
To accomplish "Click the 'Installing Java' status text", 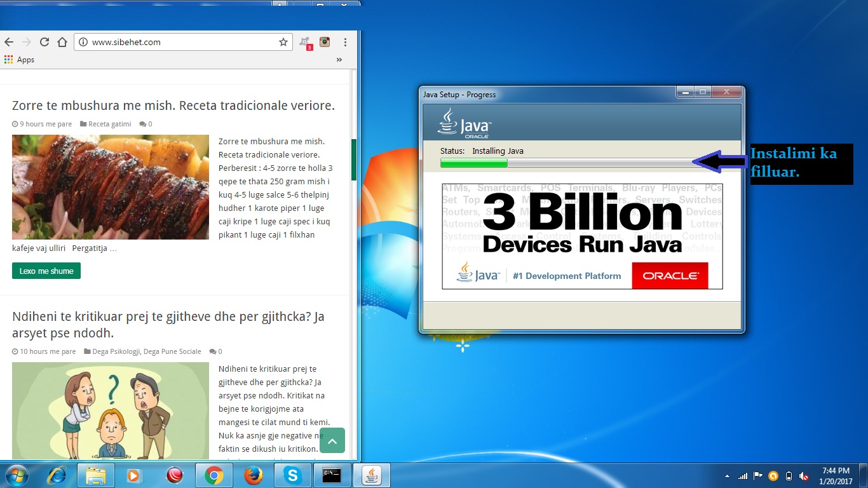I will pyautogui.click(x=498, y=151).
